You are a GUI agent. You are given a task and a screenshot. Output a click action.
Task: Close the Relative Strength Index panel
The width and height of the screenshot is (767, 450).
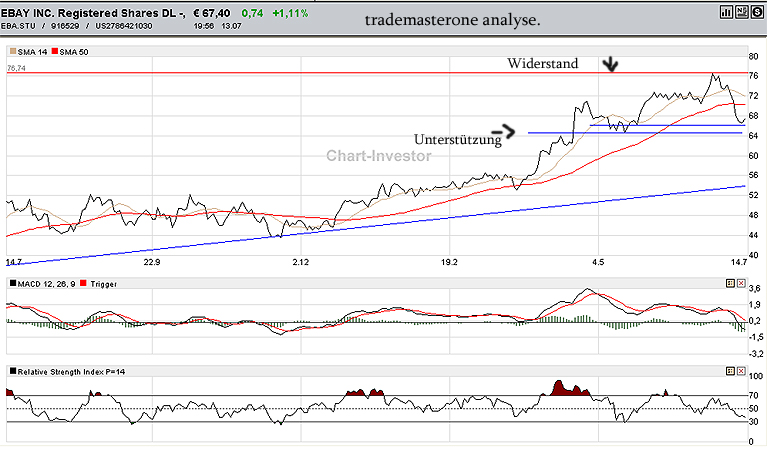tap(741, 371)
